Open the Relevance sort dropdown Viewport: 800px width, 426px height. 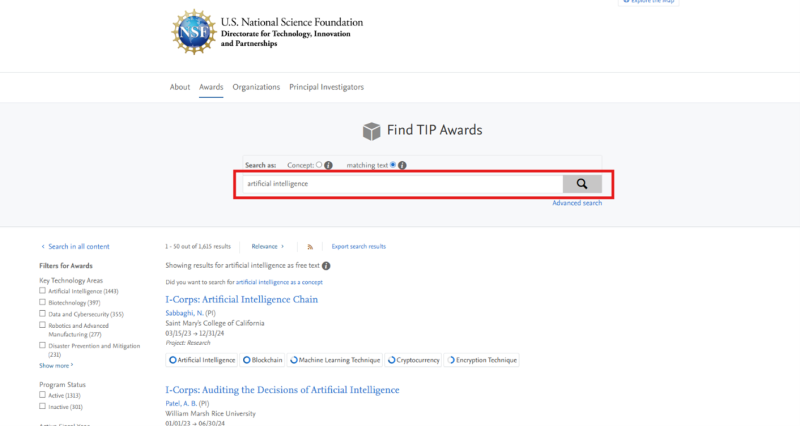point(267,246)
